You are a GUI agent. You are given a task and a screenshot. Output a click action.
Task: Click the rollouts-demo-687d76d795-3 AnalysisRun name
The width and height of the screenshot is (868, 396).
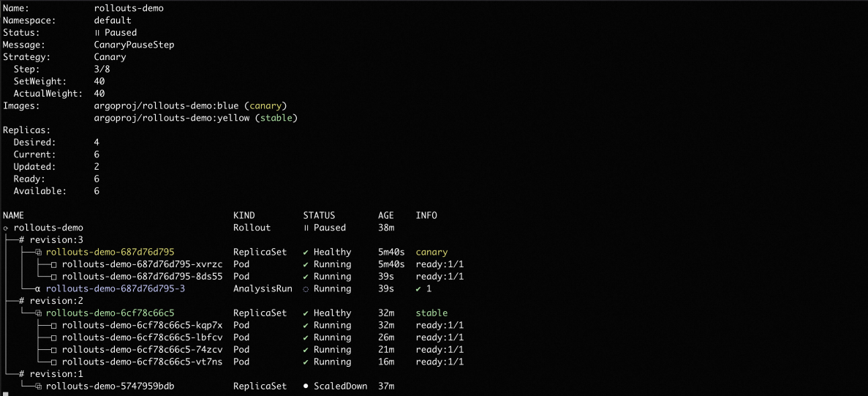click(x=116, y=288)
